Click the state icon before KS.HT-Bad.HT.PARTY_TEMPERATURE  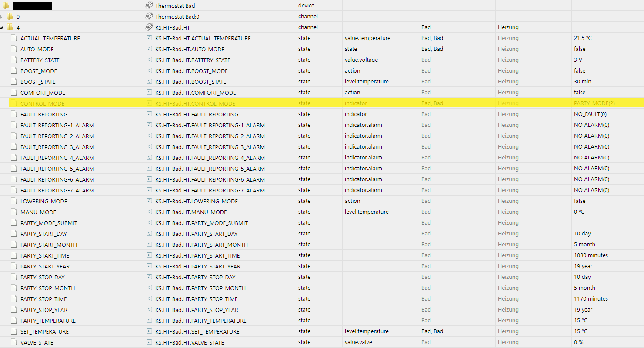point(149,321)
